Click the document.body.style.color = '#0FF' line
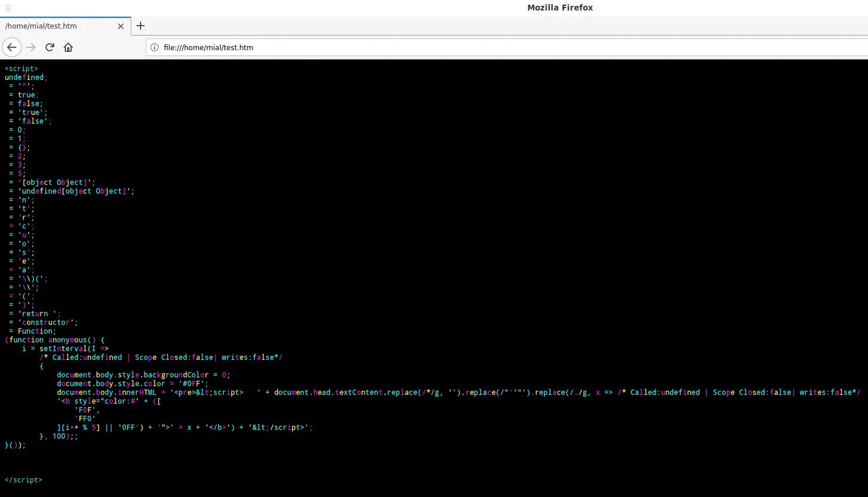The image size is (868, 497). 132,384
